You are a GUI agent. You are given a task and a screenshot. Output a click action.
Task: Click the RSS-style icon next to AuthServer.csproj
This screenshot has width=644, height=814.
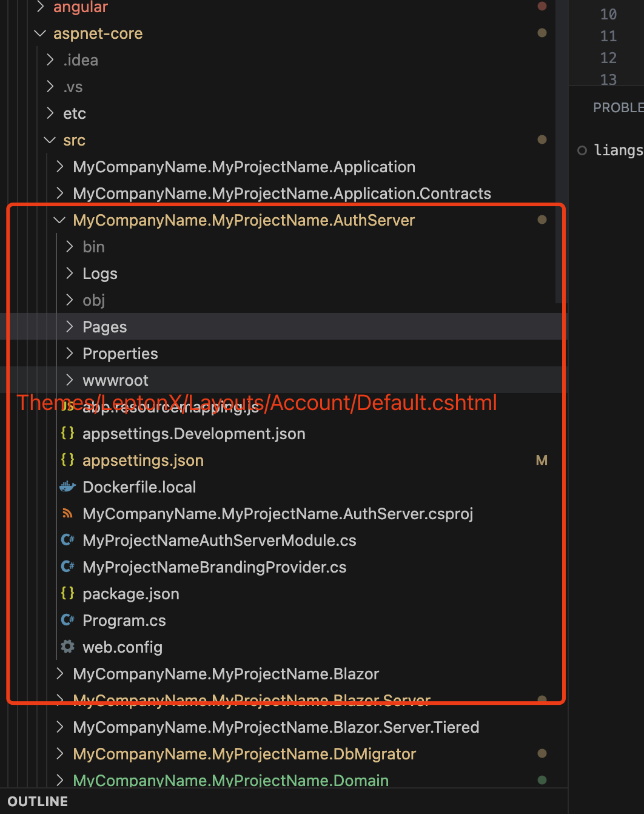click(67, 514)
